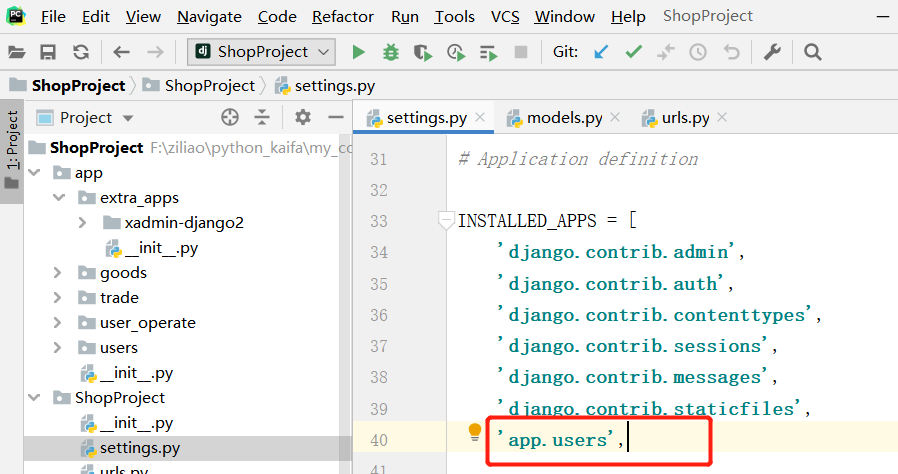Click the Synchronize refresh icon

(x=81, y=53)
